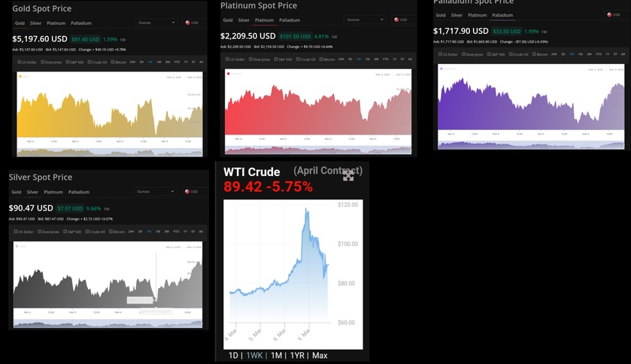Expand the Ounces dropdown in Silver panel
The height and width of the screenshot is (364, 631).
[154, 192]
